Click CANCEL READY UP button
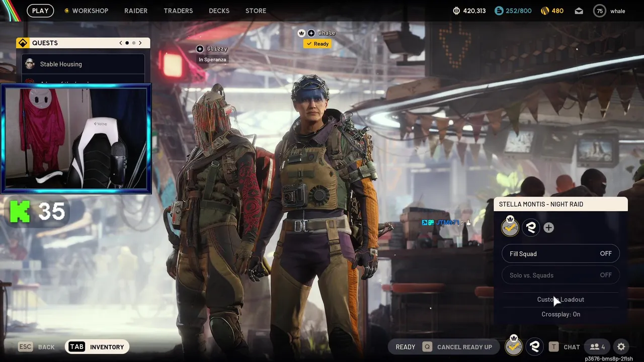 (x=458, y=347)
